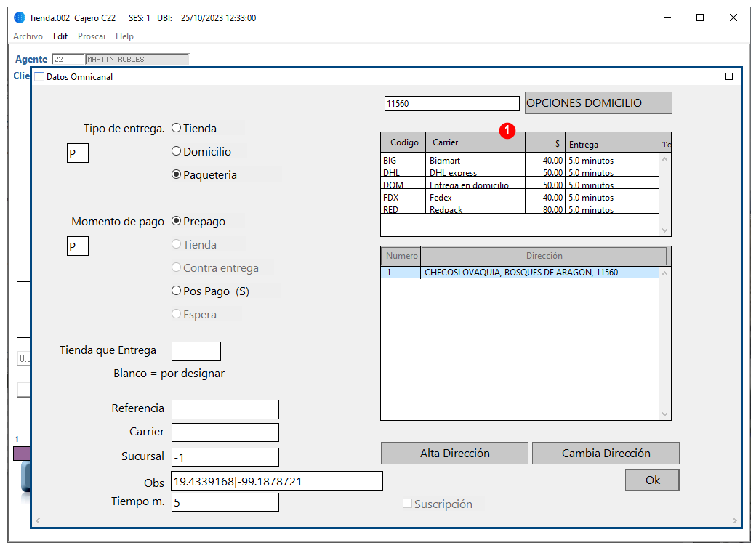The image size is (756, 548).
Task: Close the Tienda.002 main window
Action: [733, 18]
